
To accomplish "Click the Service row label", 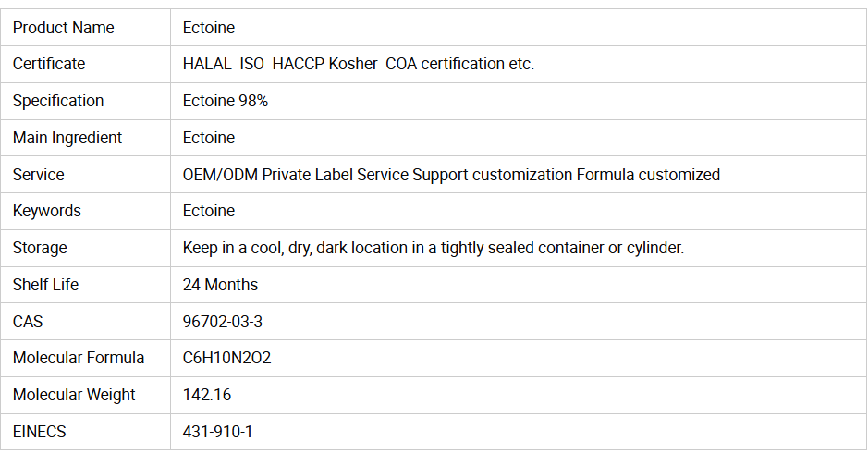I will (x=38, y=175).
